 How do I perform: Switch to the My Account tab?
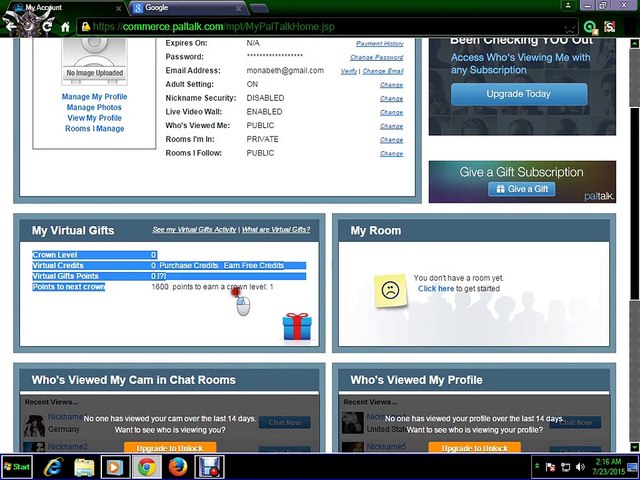click(67, 8)
